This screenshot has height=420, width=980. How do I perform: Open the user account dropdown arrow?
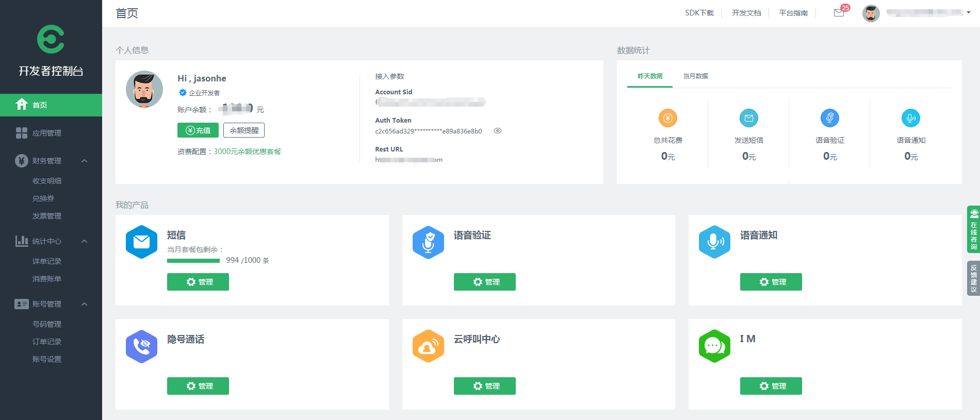[x=969, y=13]
